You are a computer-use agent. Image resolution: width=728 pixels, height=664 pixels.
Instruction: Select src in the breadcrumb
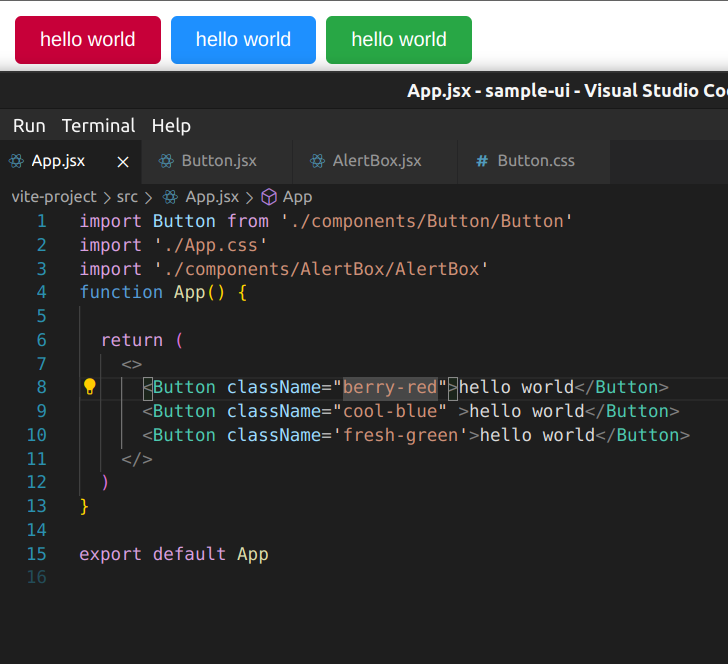pyautogui.click(x=127, y=197)
